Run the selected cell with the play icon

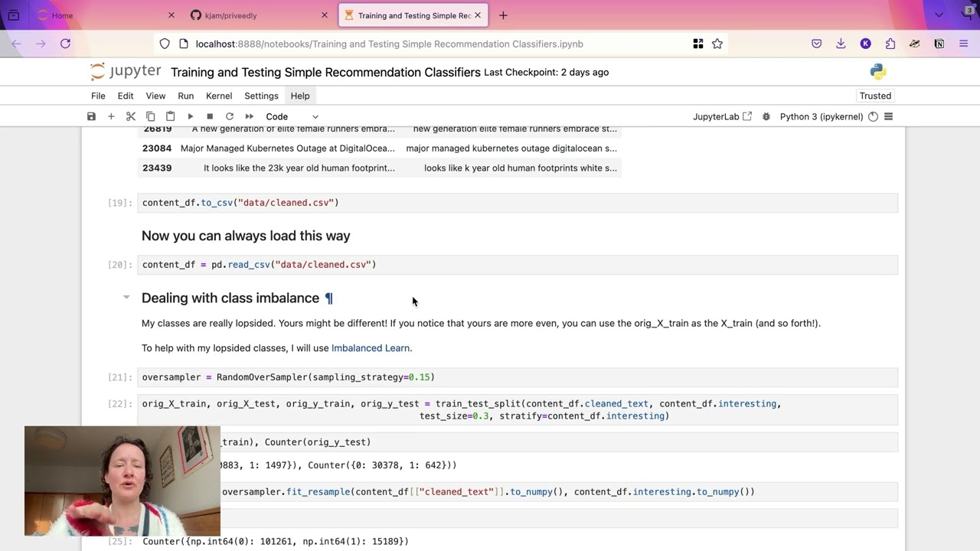(x=190, y=116)
